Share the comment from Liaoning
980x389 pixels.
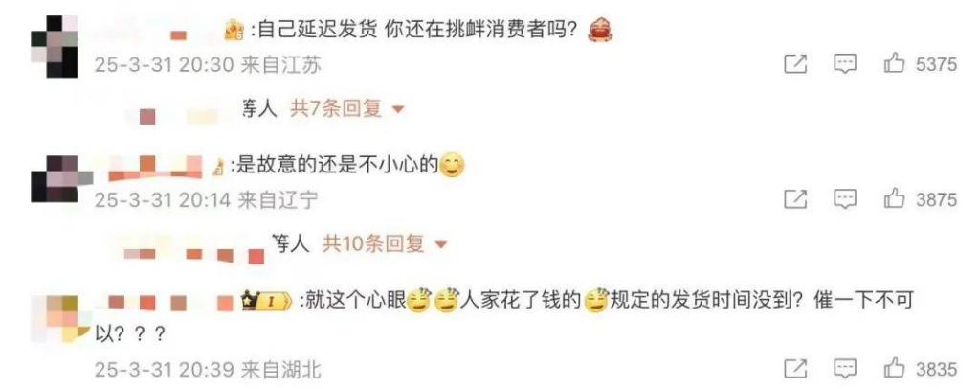pyautogui.click(x=795, y=199)
